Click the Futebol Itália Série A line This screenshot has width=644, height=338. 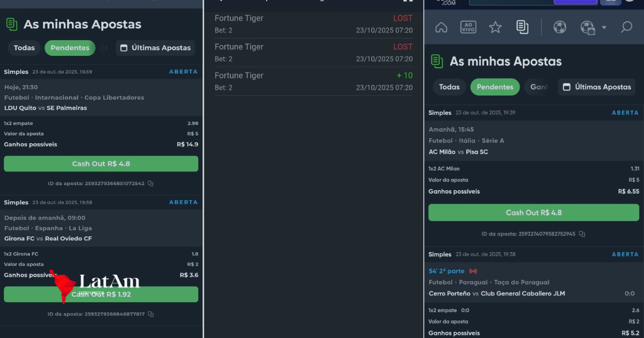click(466, 141)
